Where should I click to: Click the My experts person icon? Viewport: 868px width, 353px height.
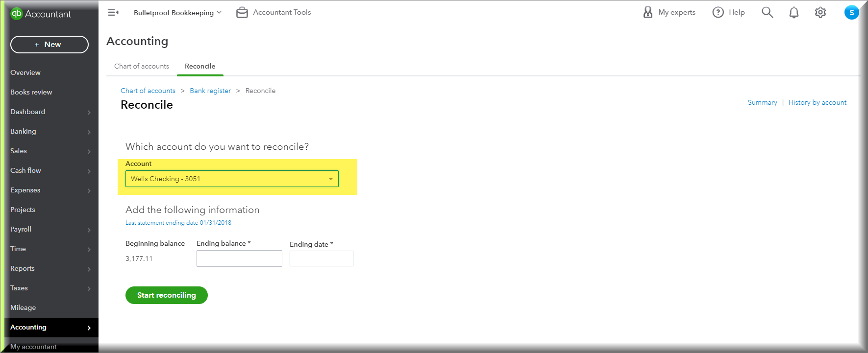click(x=648, y=12)
